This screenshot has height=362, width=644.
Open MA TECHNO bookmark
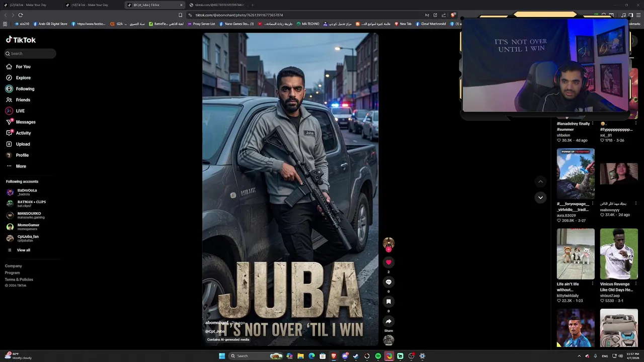308,24
